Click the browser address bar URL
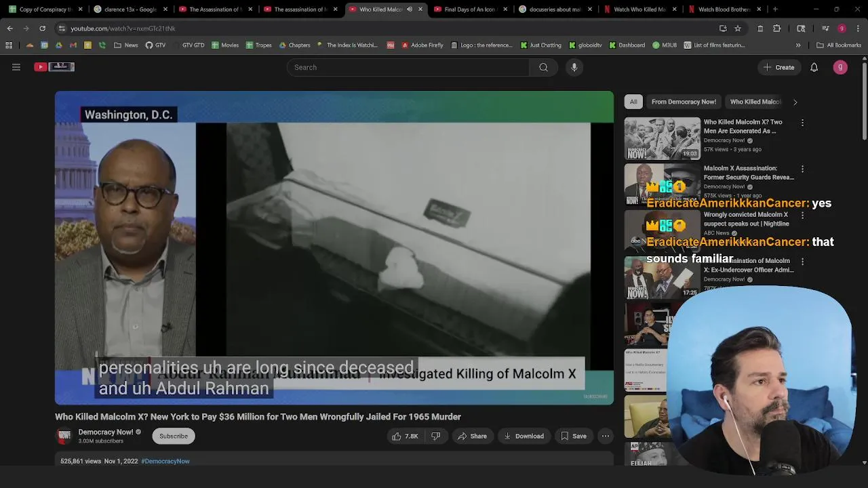 coord(123,28)
